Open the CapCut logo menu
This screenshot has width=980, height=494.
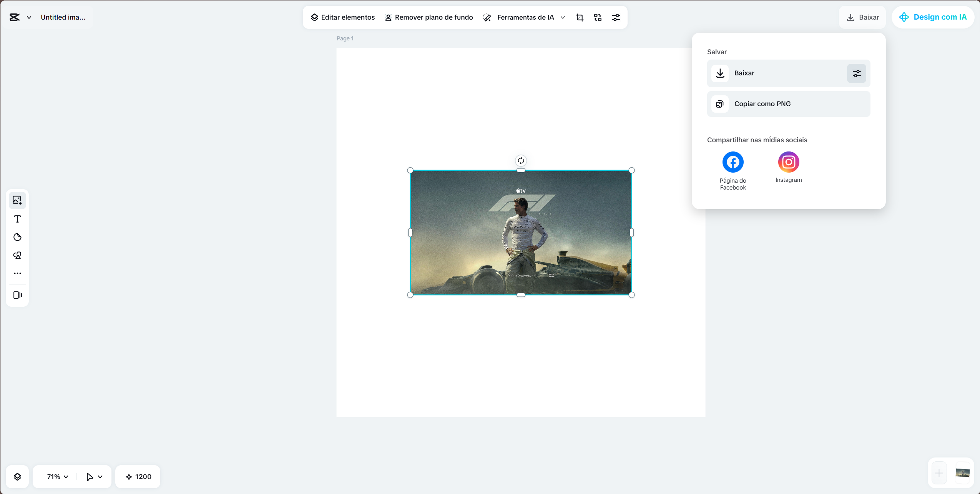(15, 17)
